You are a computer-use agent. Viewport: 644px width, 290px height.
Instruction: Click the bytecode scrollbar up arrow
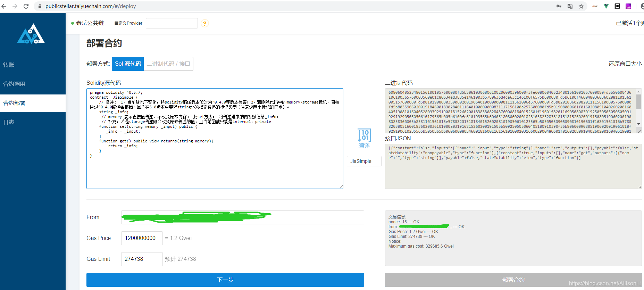(x=638, y=92)
